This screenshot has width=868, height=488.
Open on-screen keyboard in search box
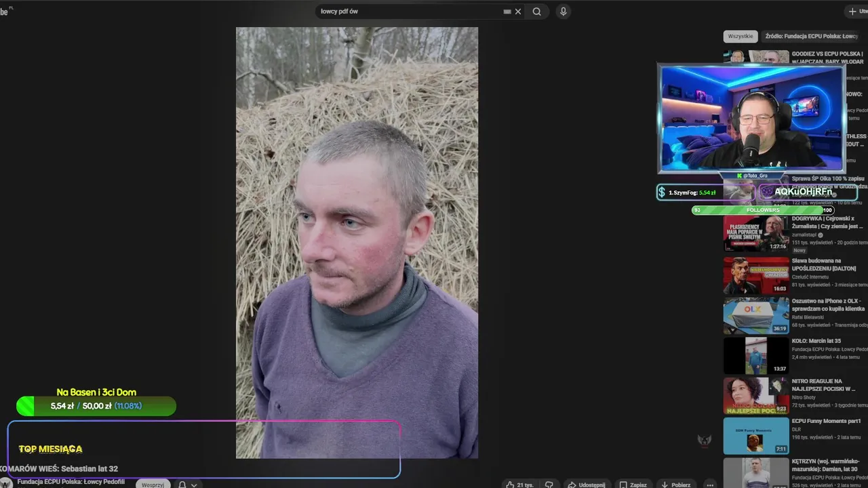pos(507,12)
